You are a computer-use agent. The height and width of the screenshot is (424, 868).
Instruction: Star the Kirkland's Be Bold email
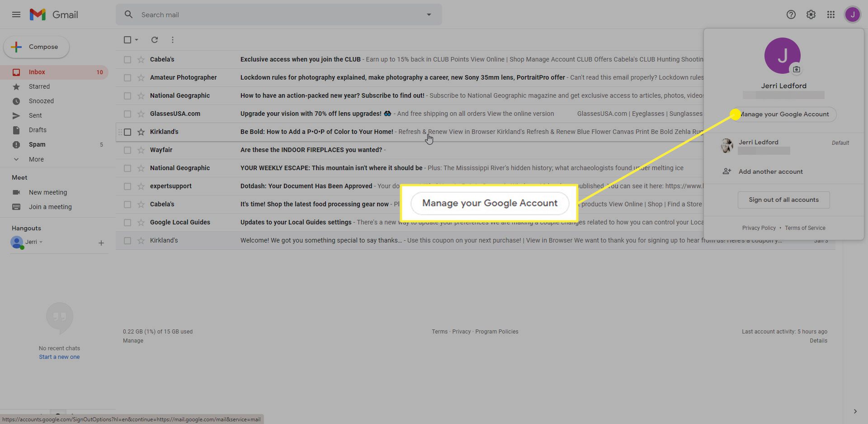pos(141,132)
